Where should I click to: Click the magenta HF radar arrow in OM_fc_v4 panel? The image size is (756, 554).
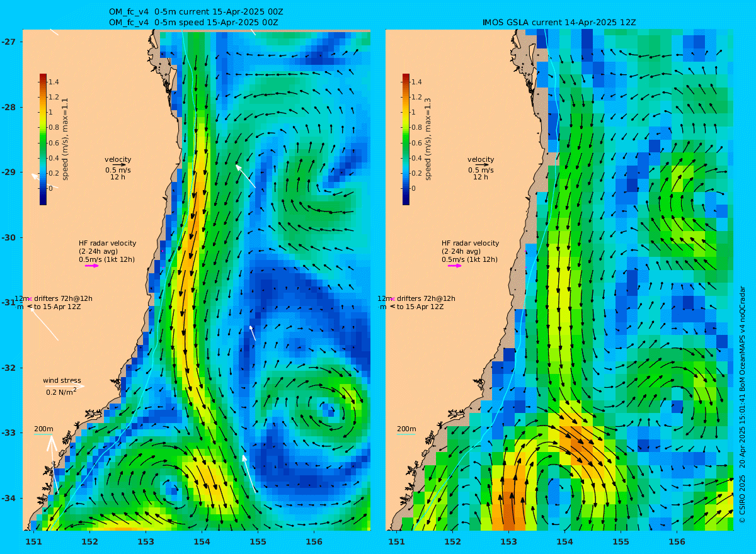pos(92,266)
